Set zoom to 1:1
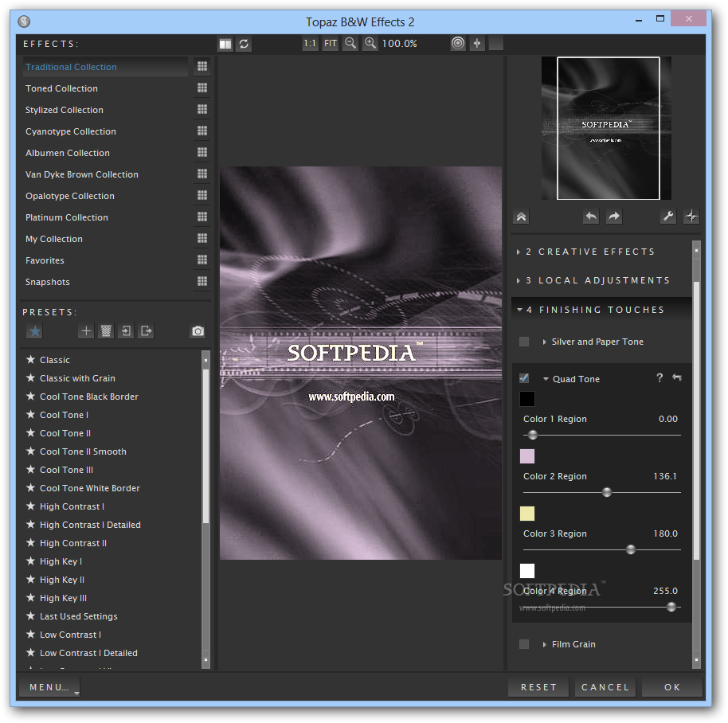The image size is (728, 723). pyautogui.click(x=310, y=44)
